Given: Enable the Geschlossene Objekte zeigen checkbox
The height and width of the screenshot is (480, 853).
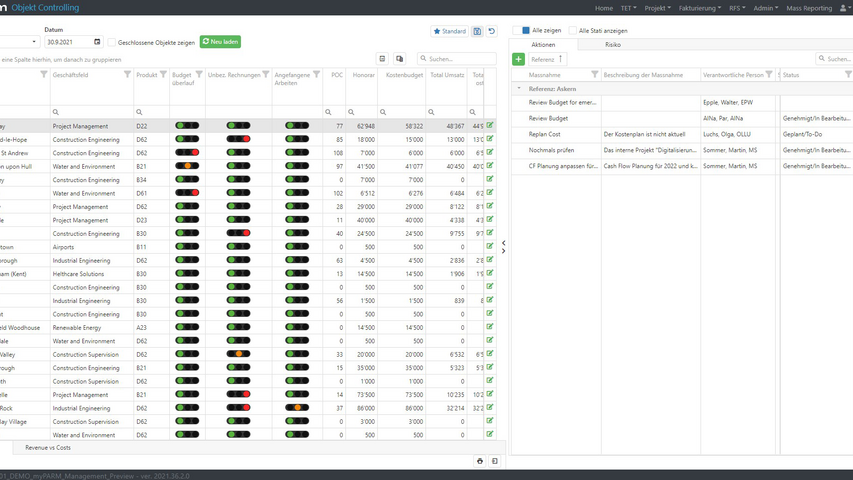Looking at the screenshot, I should point(112,42).
